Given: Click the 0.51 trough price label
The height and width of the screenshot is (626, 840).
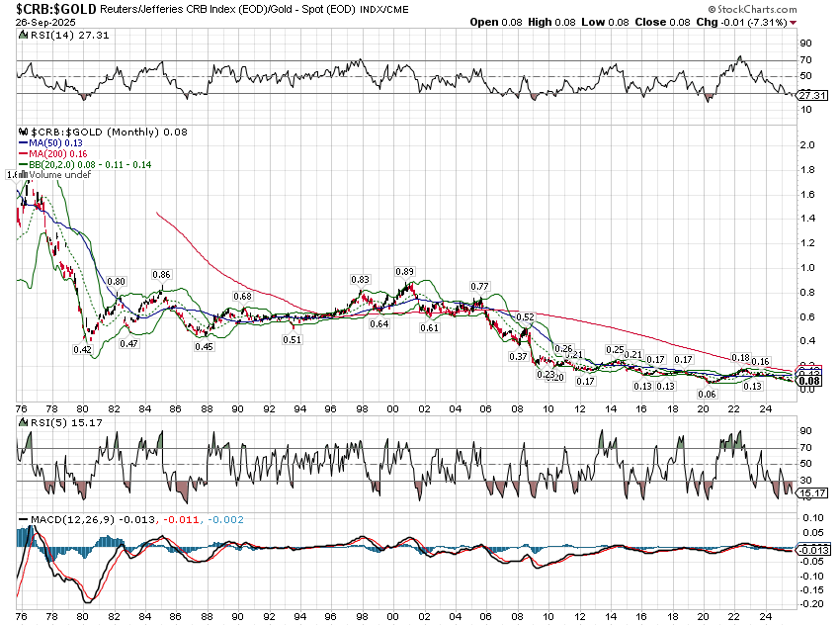Looking at the screenshot, I should [292, 340].
